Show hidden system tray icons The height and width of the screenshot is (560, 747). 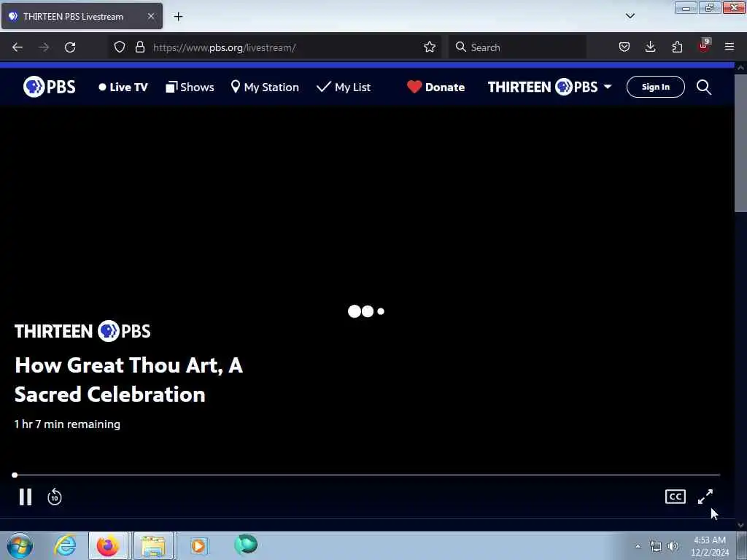coord(638,546)
